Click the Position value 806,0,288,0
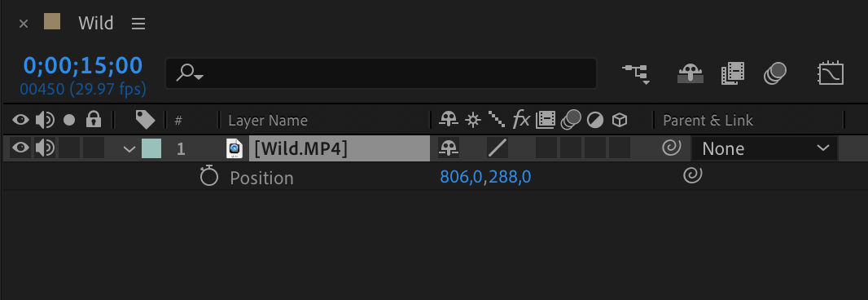Image resolution: width=868 pixels, height=300 pixels. [x=485, y=177]
